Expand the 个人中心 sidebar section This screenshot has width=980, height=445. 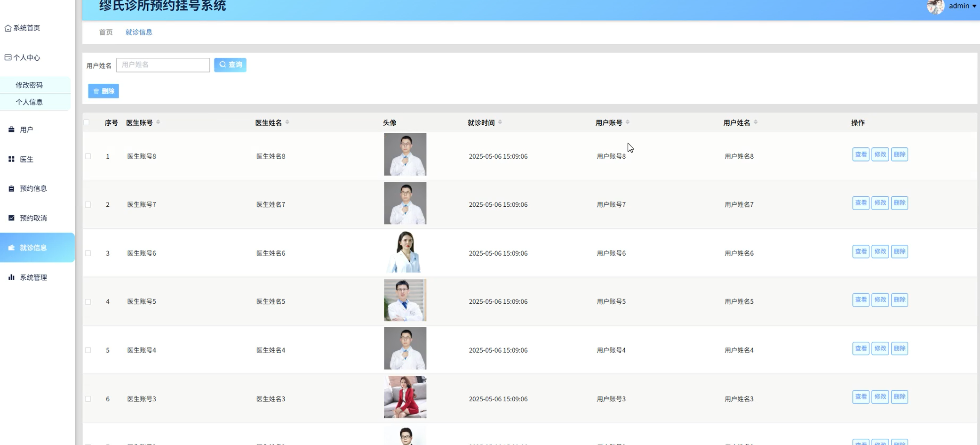pos(23,57)
